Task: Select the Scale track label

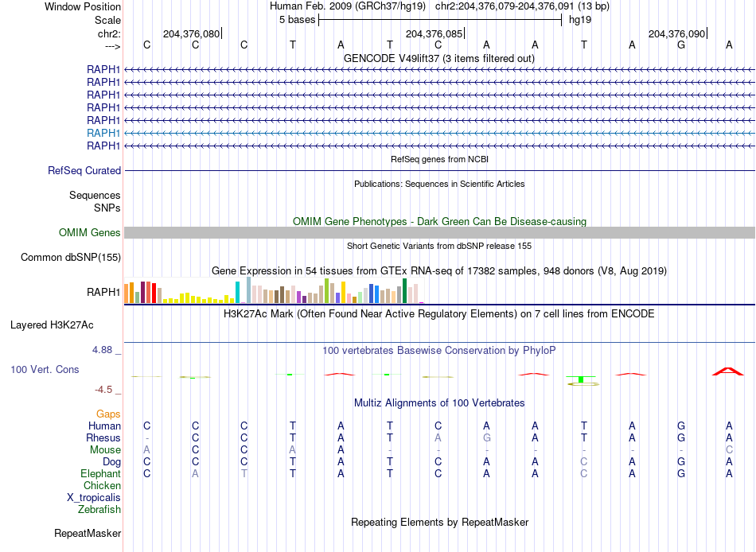Action: (x=107, y=20)
